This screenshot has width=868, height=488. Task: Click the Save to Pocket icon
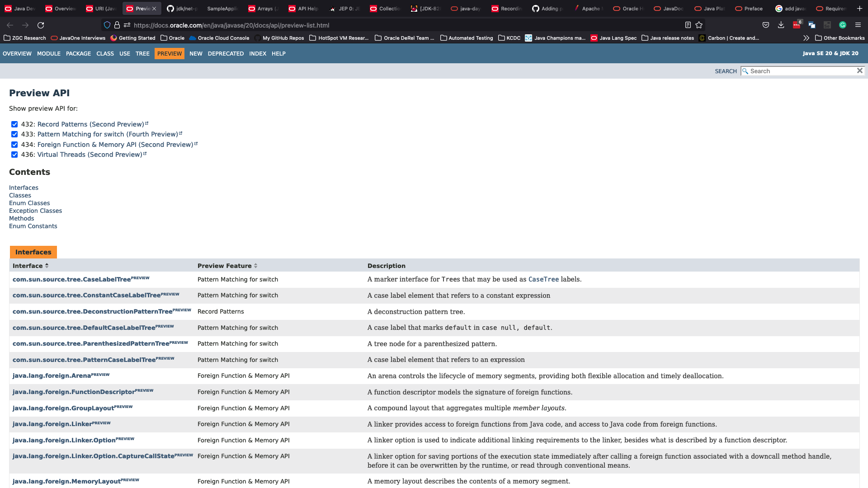[x=765, y=25]
